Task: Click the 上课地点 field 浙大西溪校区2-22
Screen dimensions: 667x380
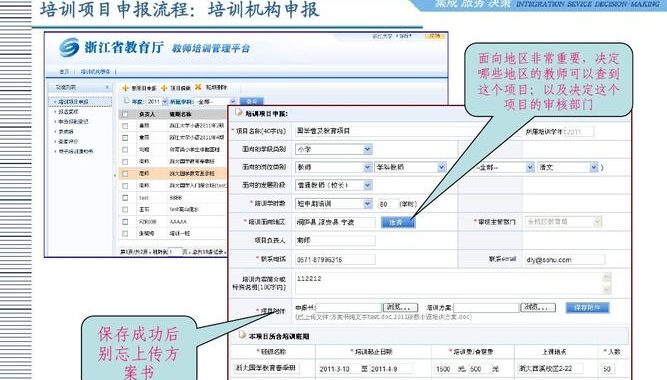Action: [x=550, y=369]
